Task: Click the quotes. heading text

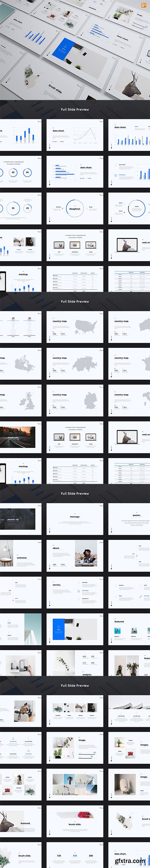Action: [x=136, y=515]
